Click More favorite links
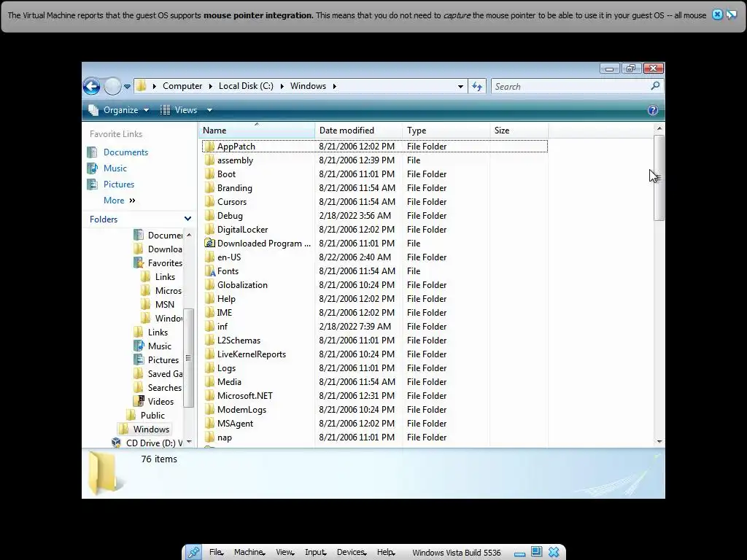The width and height of the screenshot is (747, 560). (x=120, y=201)
